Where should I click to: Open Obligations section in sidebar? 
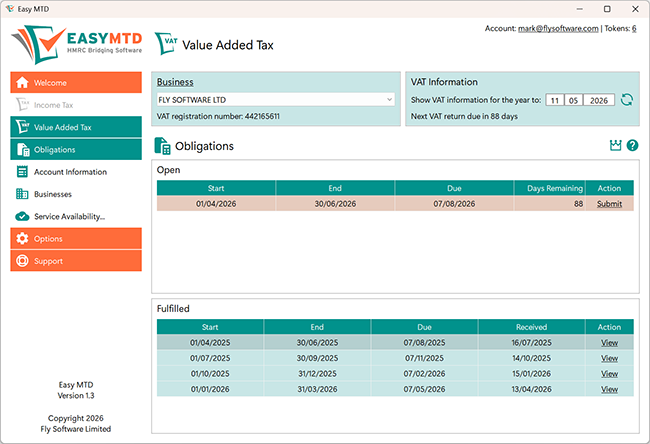point(76,150)
